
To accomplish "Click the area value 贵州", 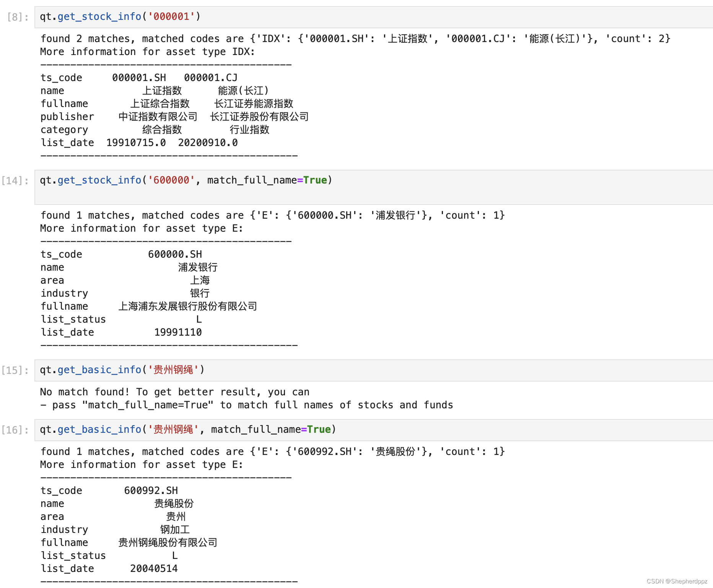I will point(176,517).
